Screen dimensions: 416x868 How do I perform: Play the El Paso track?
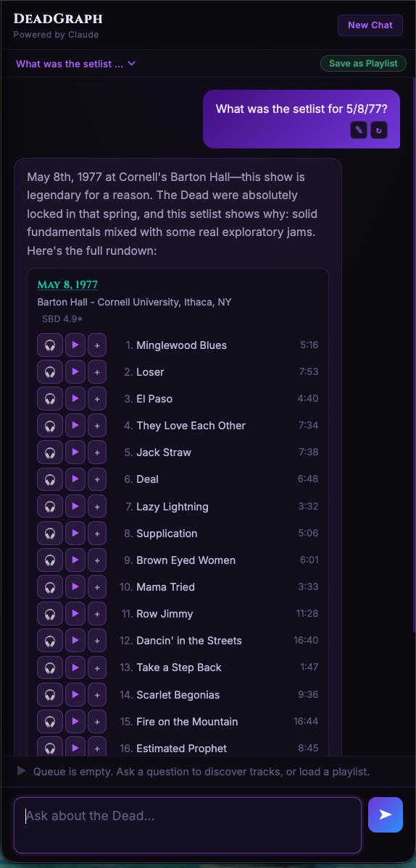[x=75, y=399]
